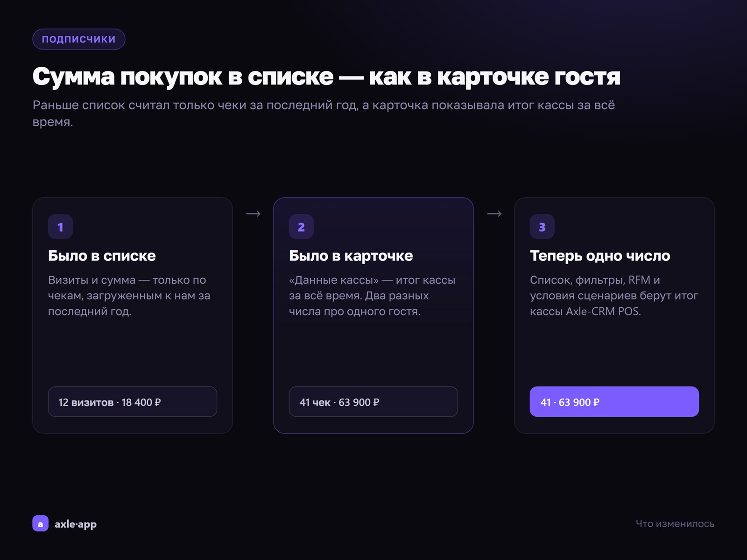Click the arrow between cards 1 and 2
Image resolution: width=747 pixels, height=560 pixels.
[253, 214]
